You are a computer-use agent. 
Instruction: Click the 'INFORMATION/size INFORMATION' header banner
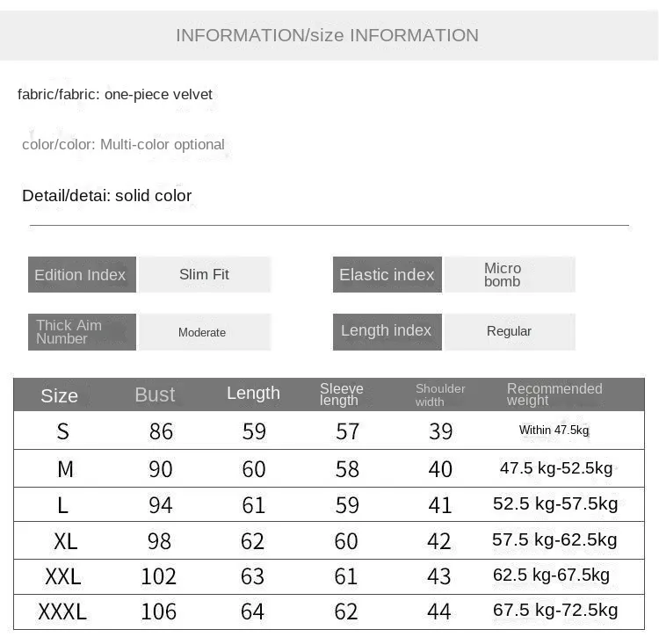[x=327, y=35]
